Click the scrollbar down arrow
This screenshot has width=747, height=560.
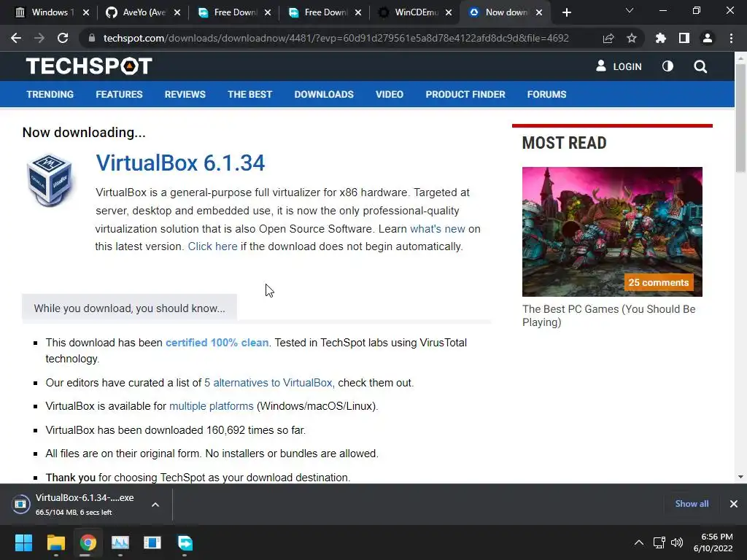(x=740, y=477)
